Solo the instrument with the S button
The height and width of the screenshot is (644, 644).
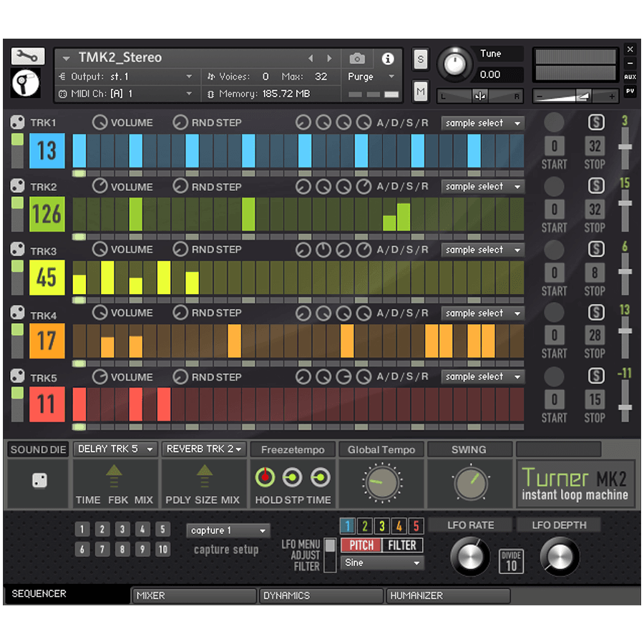420,60
